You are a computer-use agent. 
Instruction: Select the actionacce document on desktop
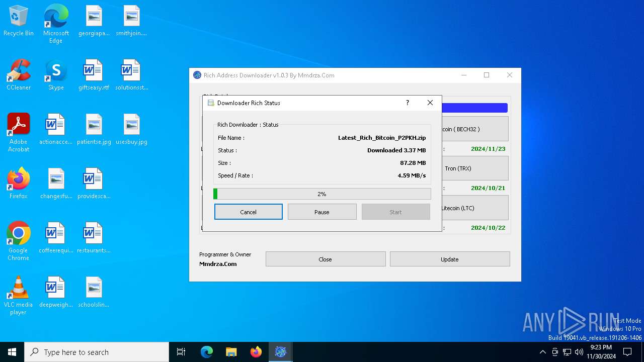56,130
